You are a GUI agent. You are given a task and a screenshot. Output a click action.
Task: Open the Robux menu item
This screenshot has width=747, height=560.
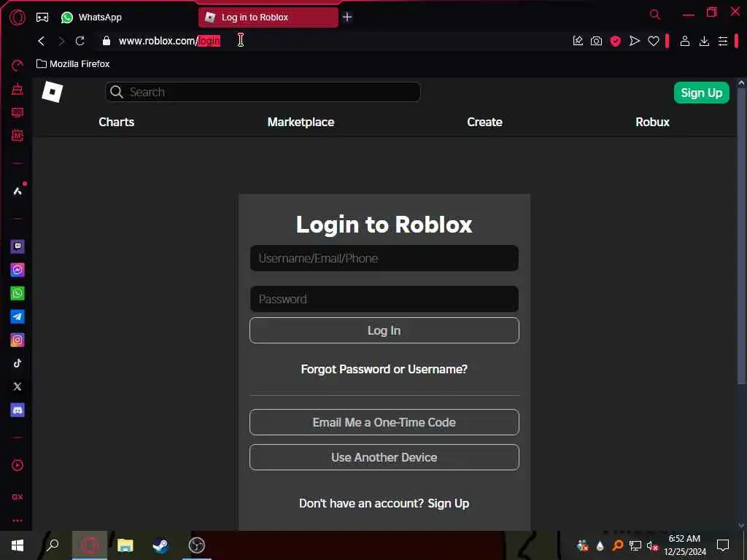pos(652,122)
